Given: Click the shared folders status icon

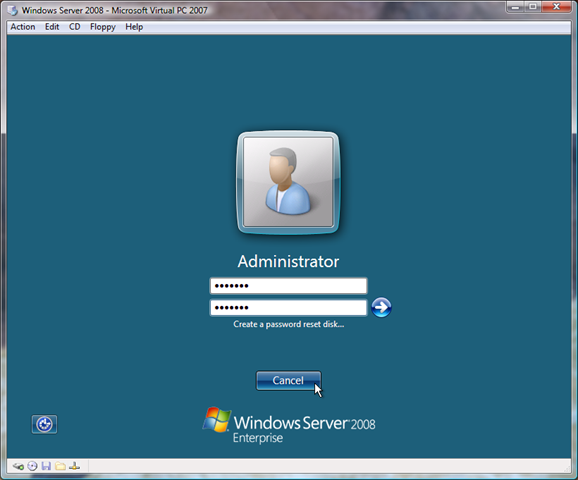Looking at the screenshot, I should pyautogui.click(x=60, y=466).
